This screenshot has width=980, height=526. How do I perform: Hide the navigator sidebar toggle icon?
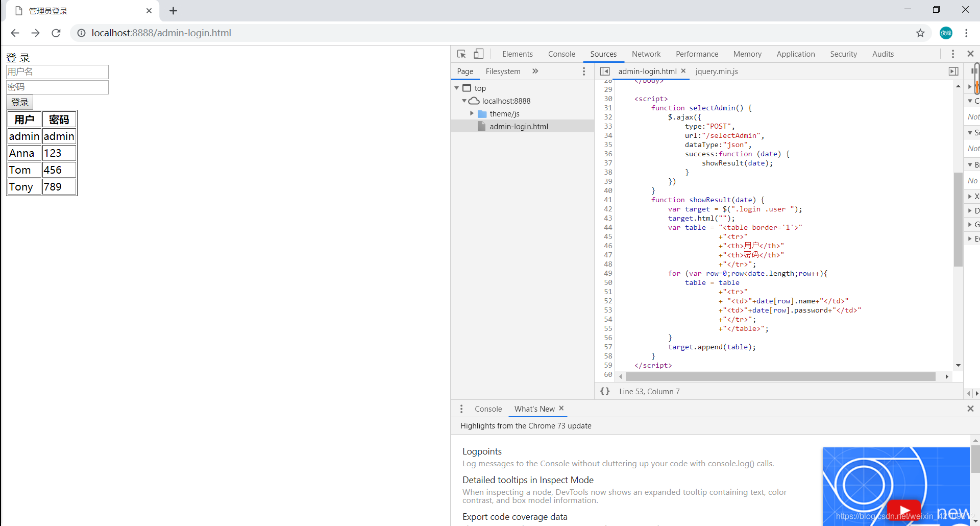(x=605, y=71)
